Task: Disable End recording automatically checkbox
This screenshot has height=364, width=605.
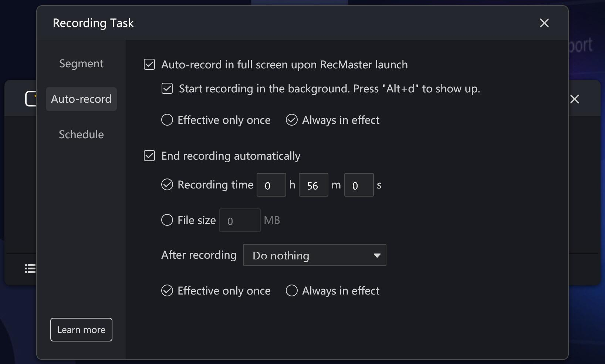Action: pyautogui.click(x=149, y=156)
